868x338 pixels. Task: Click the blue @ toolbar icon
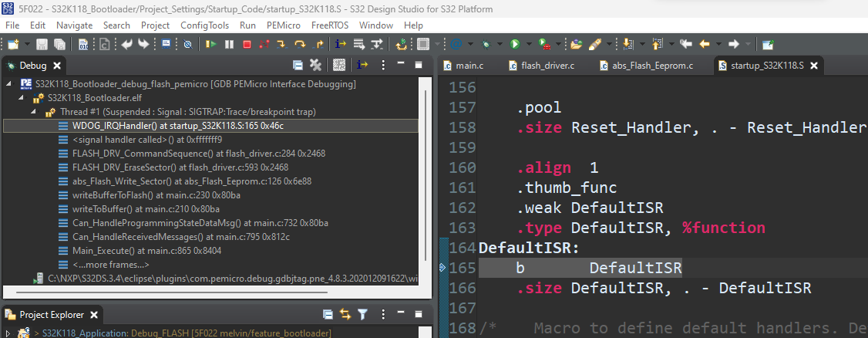(456, 44)
